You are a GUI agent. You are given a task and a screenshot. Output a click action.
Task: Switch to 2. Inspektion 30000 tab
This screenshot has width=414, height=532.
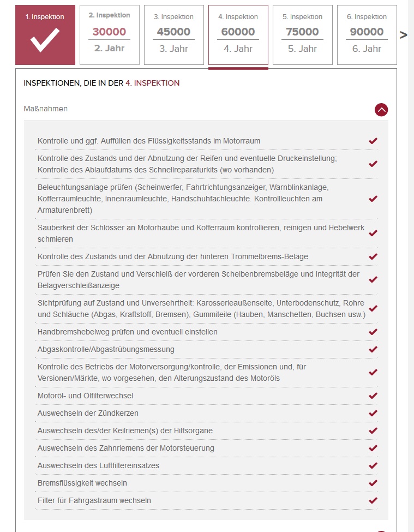(110, 35)
